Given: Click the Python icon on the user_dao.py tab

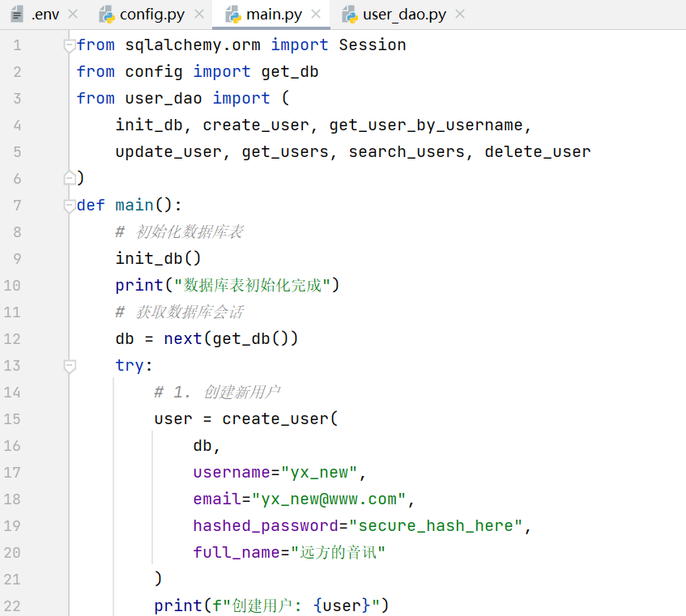Looking at the screenshot, I should 350,14.
